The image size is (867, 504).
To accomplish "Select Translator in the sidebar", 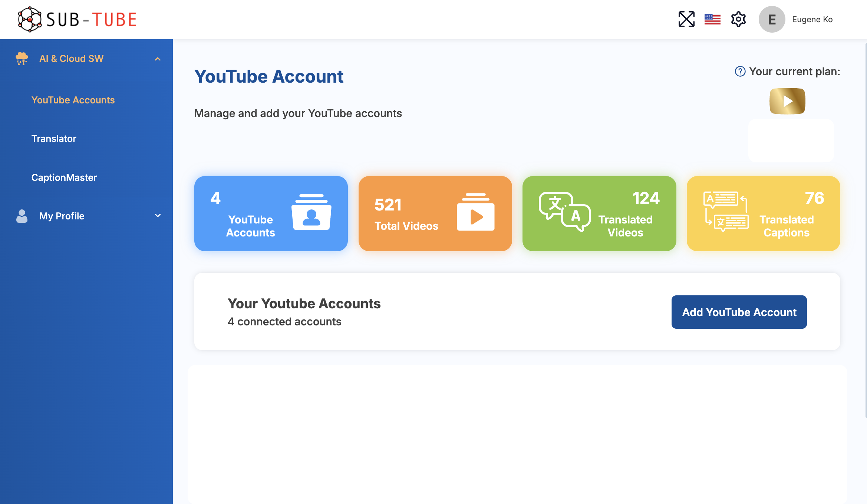I will (x=54, y=139).
